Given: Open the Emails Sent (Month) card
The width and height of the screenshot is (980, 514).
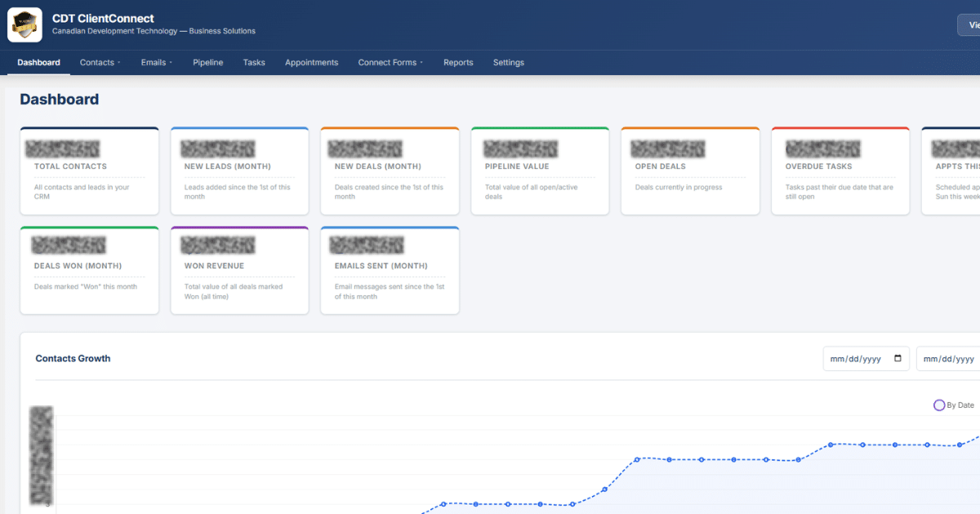Looking at the screenshot, I should (390, 271).
